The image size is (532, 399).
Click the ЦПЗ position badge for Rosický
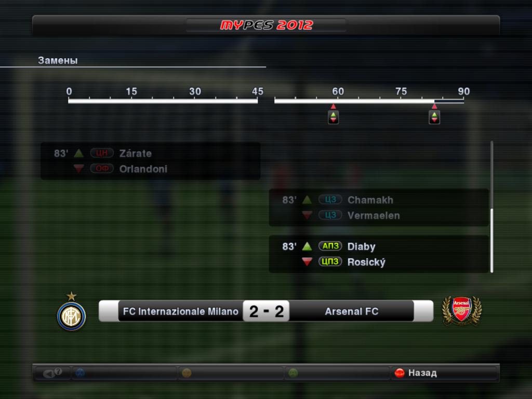click(330, 262)
